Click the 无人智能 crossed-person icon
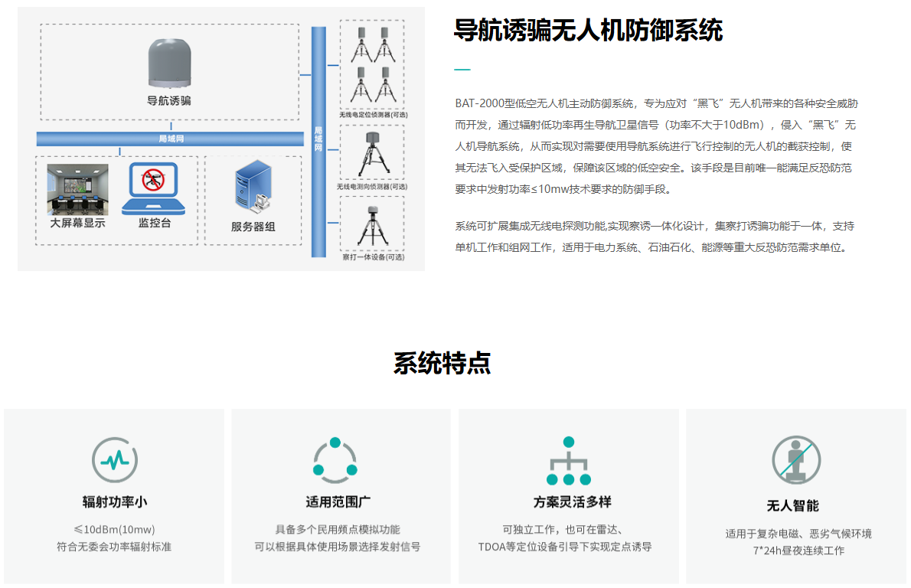This screenshot has height=588, width=911. coord(795,461)
